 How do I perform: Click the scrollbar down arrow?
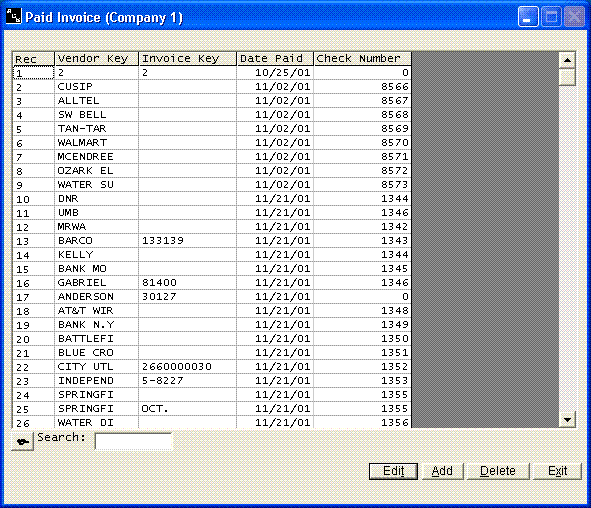click(567, 419)
